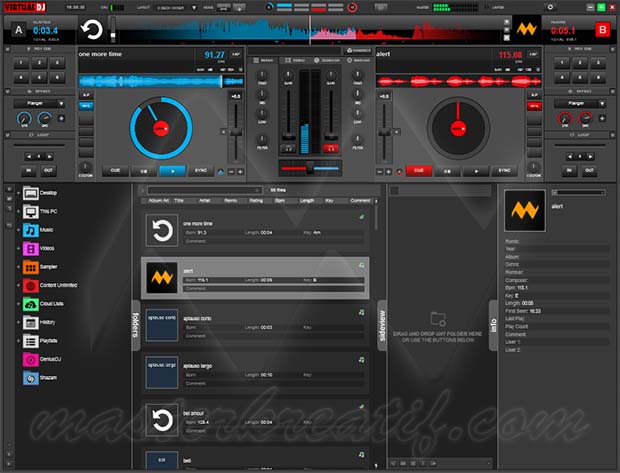Viewport: 620px width, 473px height.
Task: Enable left deck SYNC
Action: coord(201,171)
